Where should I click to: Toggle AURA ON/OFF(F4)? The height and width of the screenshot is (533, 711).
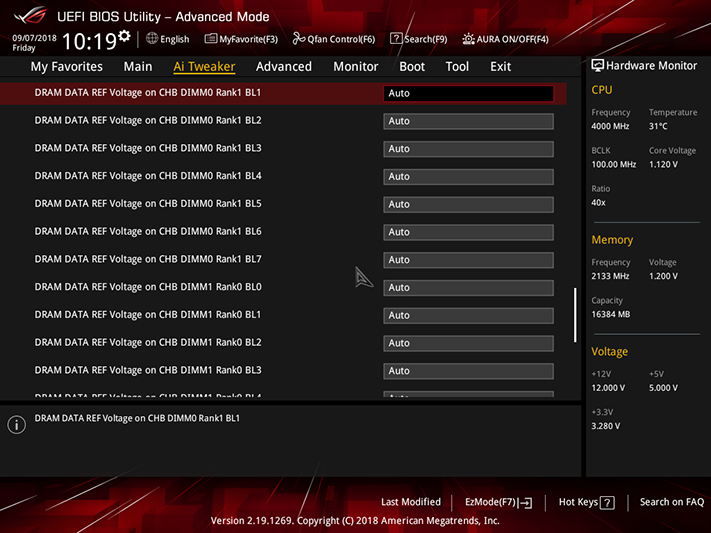(x=506, y=39)
